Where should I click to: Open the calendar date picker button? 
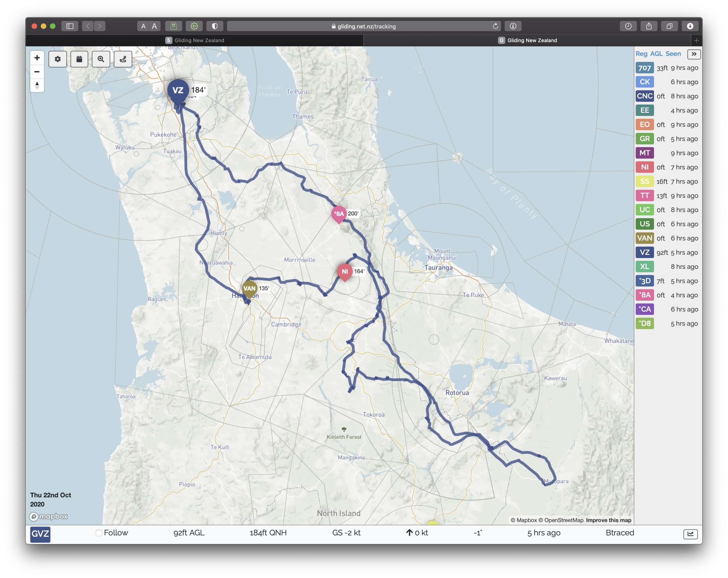click(x=79, y=59)
